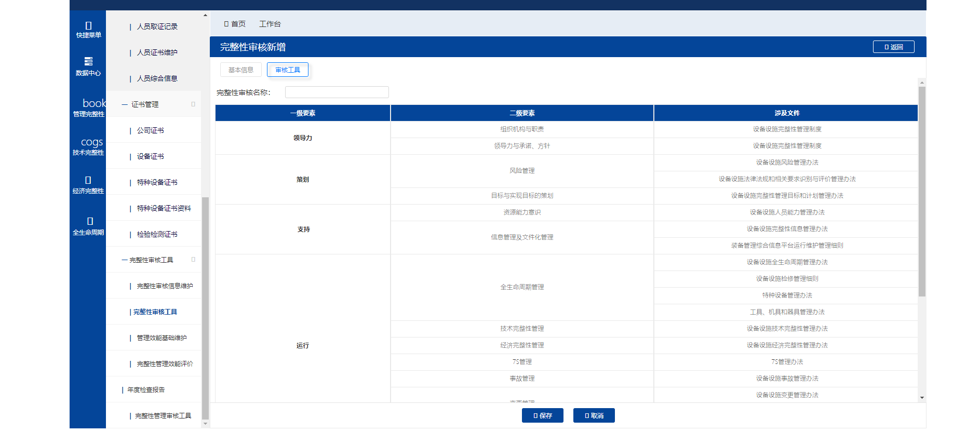Viewport: 980px width, 432px height.
Task: Click the 风险管理 cell
Action: coord(522,171)
